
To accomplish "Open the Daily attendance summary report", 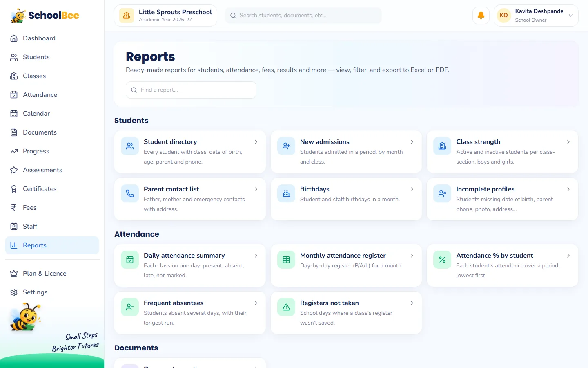I will point(190,265).
